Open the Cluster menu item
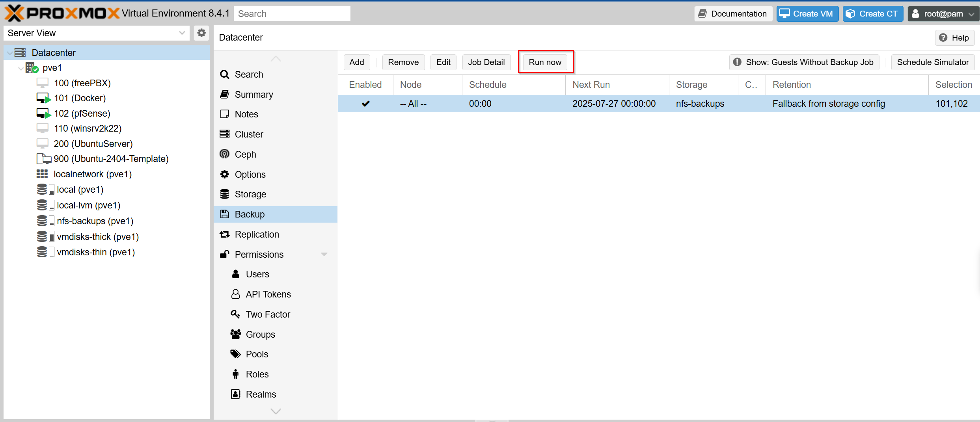The width and height of the screenshot is (980, 422). (x=275, y=134)
